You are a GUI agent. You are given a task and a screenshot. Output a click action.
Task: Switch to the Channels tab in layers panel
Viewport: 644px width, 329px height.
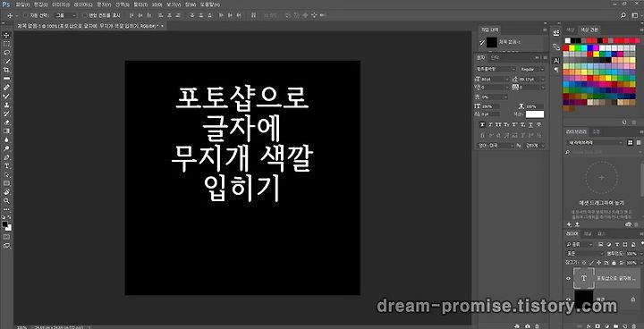click(x=589, y=233)
